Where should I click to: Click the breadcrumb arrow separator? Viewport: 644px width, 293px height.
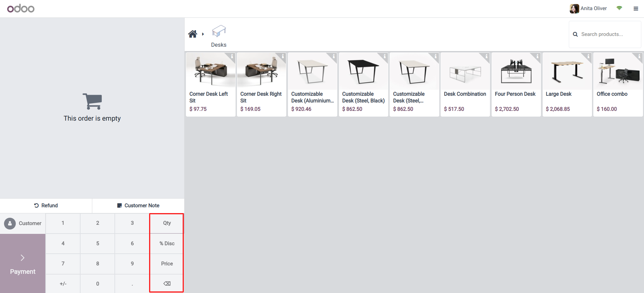(x=203, y=34)
